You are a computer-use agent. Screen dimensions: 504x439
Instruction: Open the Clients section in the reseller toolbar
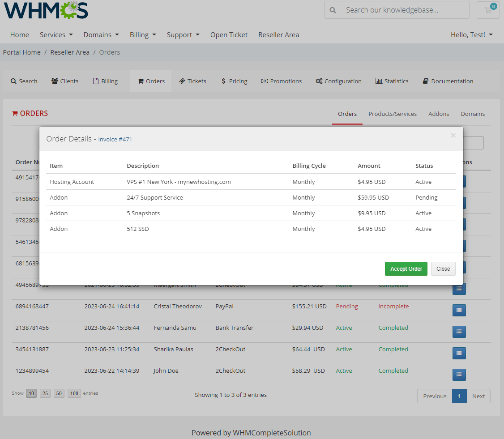coord(64,81)
